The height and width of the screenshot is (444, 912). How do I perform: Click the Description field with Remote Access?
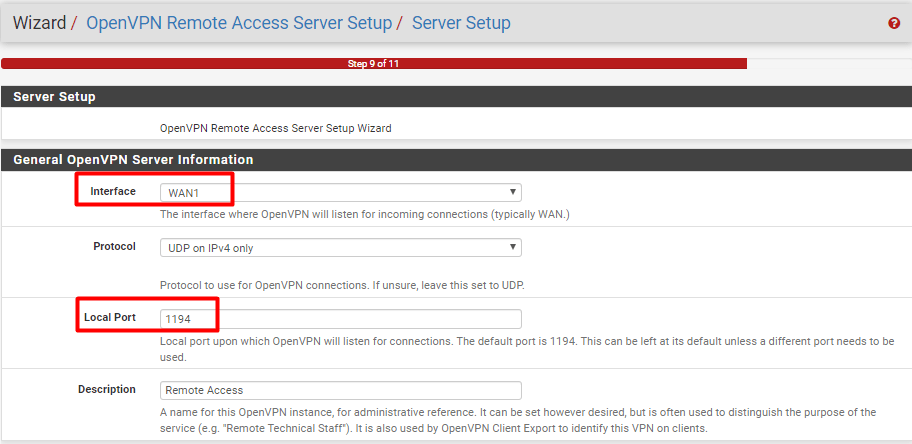340,390
